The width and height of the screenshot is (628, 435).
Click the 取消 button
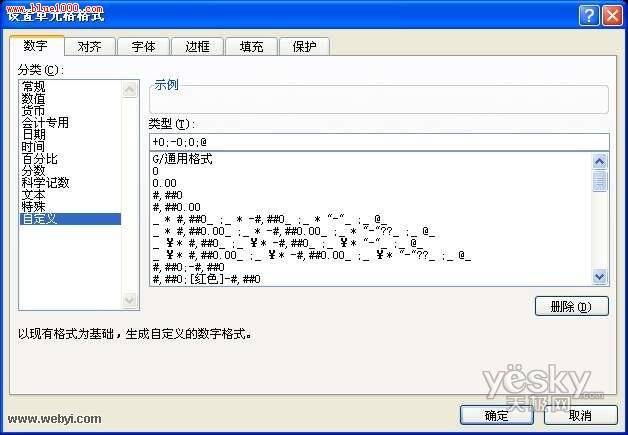pos(580,415)
